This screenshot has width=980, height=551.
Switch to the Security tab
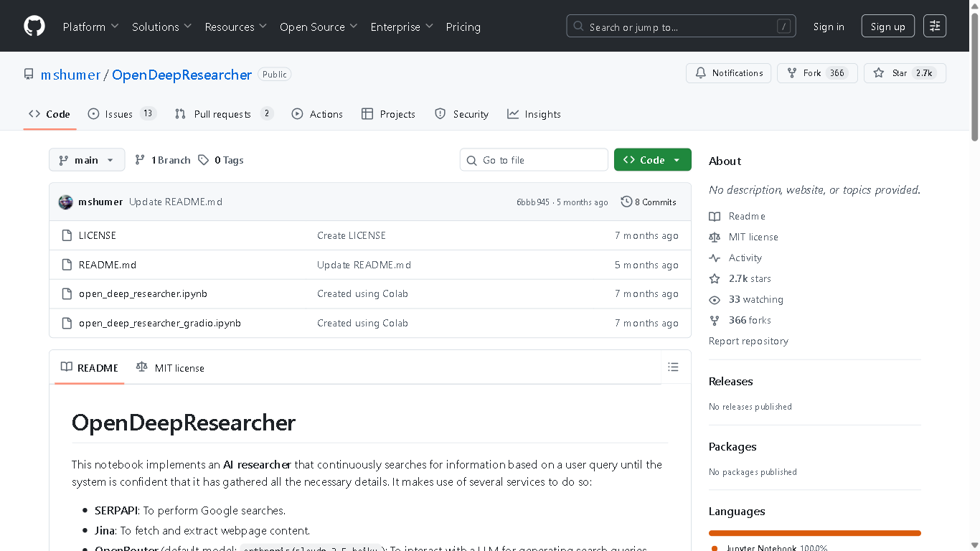point(462,114)
